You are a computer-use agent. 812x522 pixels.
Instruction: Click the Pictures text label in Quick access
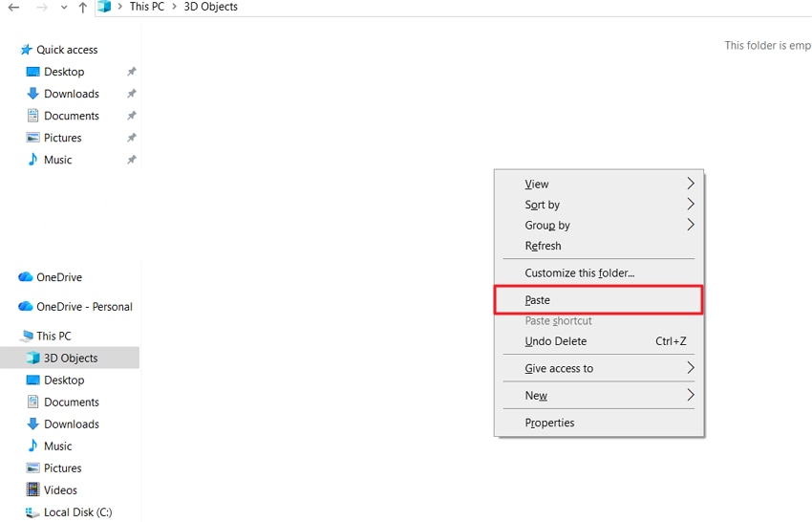tap(63, 138)
